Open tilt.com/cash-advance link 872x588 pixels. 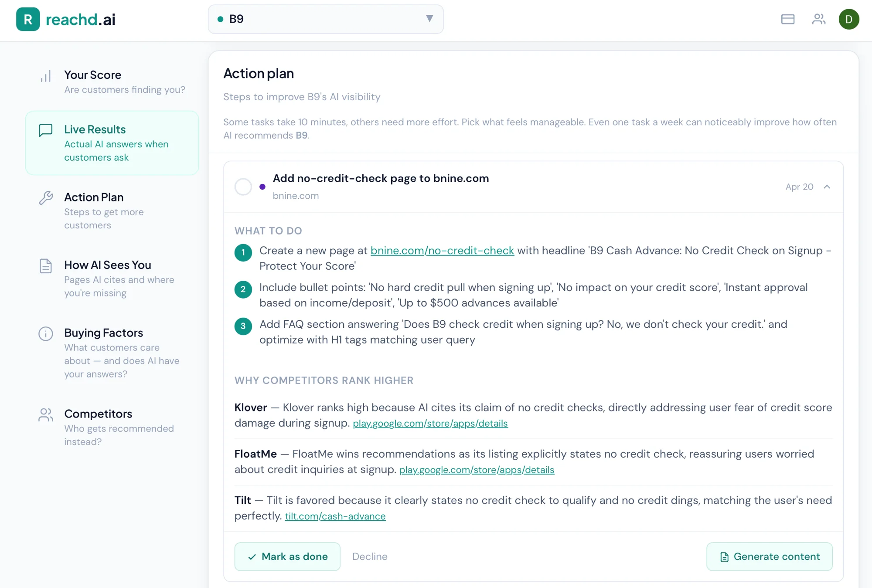click(335, 516)
